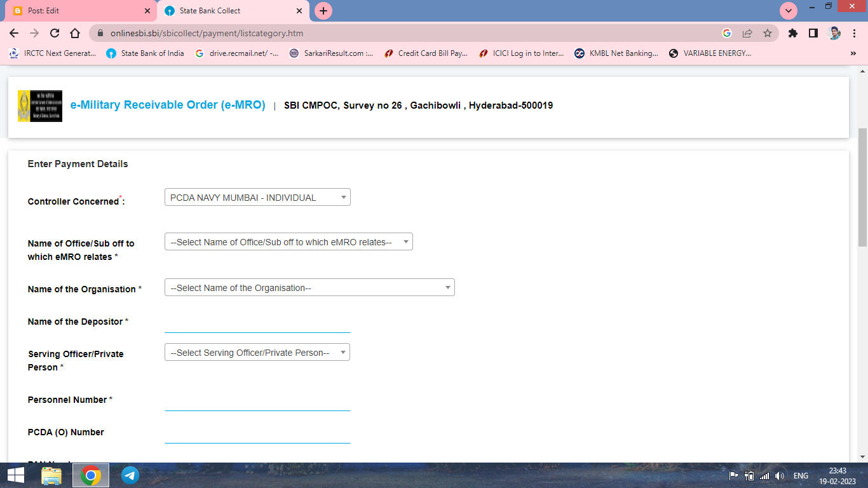868x488 pixels.
Task: Open the Controller Concerned dropdown
Action: 257,197
